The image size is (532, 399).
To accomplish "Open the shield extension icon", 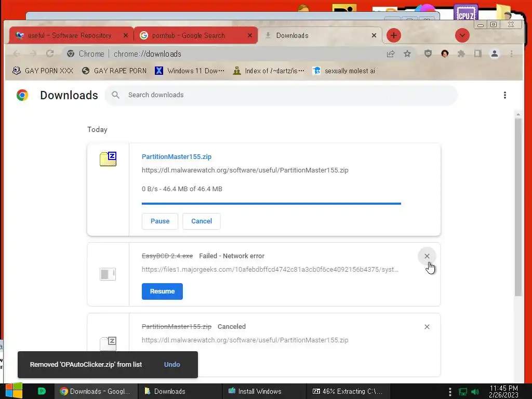I will click(x=428, y=54).
